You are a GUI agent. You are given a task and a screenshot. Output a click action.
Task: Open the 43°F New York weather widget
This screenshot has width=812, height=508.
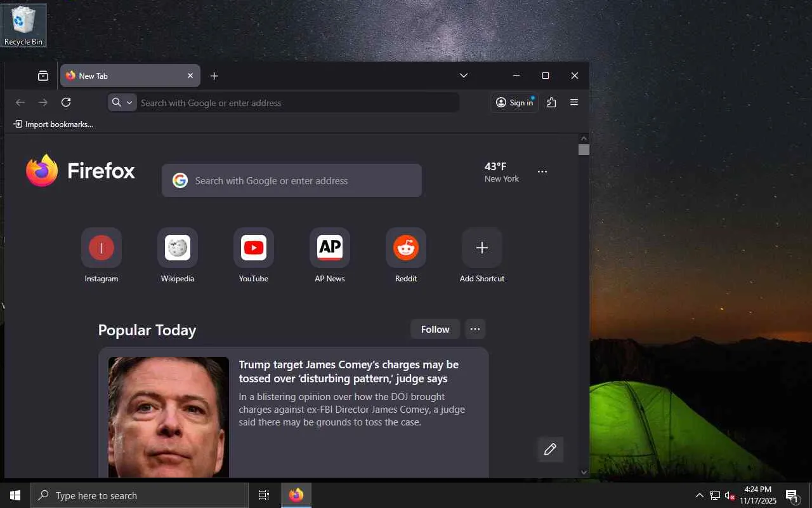[502, 171]
